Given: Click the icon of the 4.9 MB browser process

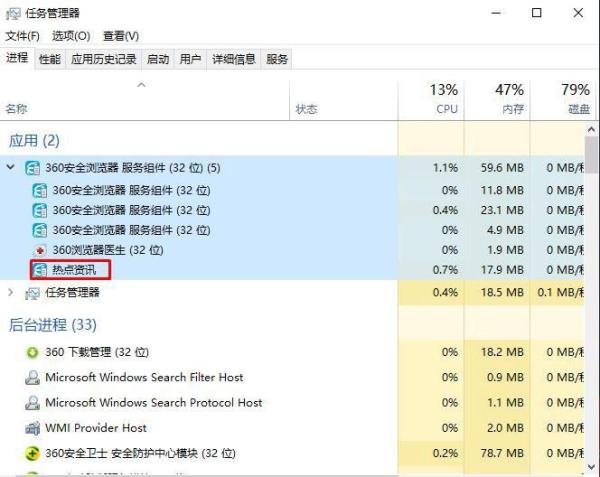Looking at the screenshot, I should click(x=40, y=230).
